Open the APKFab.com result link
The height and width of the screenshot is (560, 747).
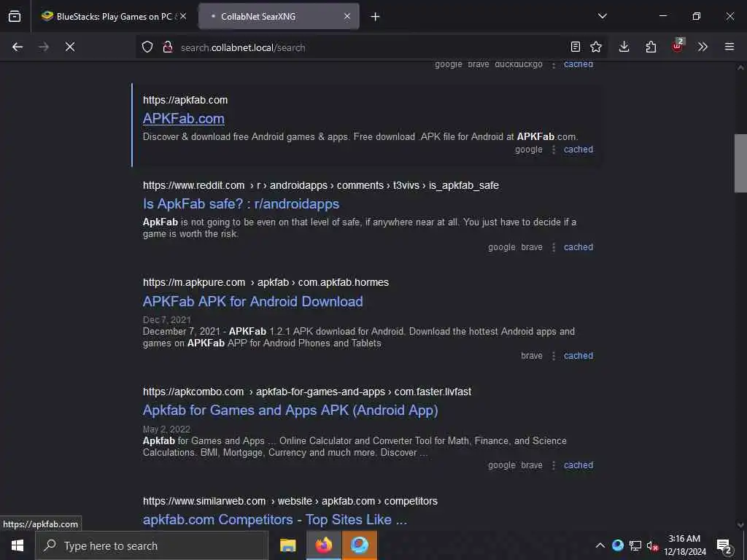183,119
